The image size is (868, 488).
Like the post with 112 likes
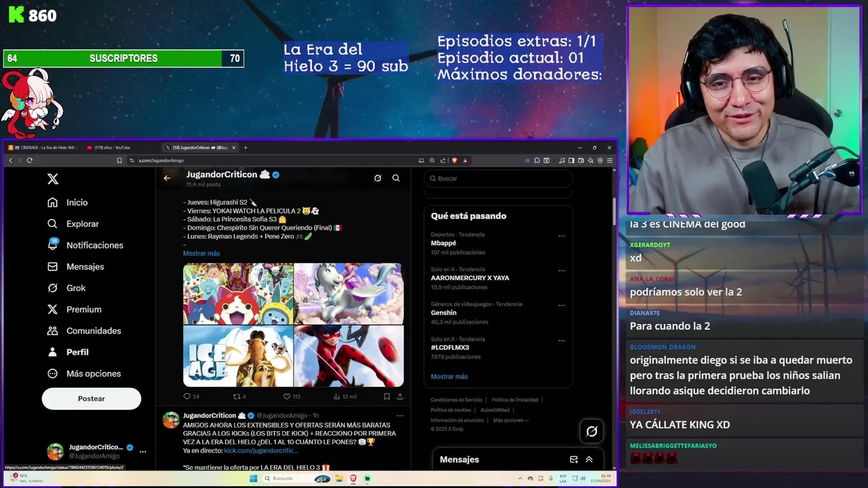pyautogui.click(x=287, y=396)
